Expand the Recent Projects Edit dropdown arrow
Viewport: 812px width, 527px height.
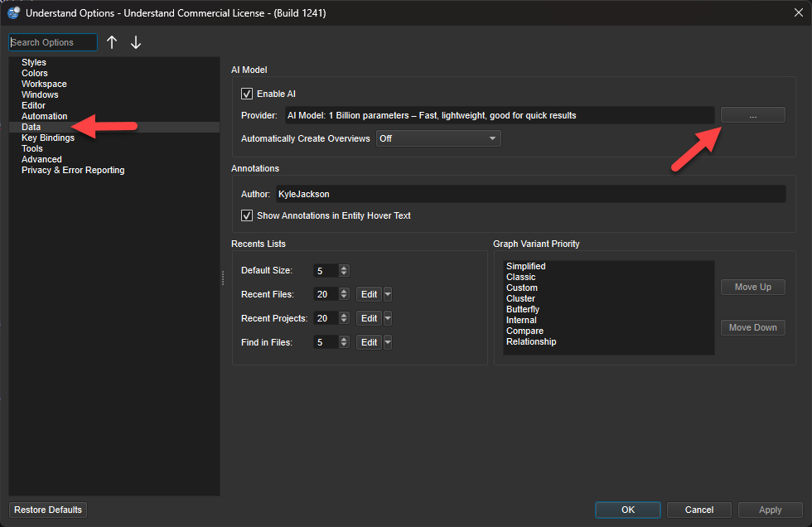coord(388,318)
